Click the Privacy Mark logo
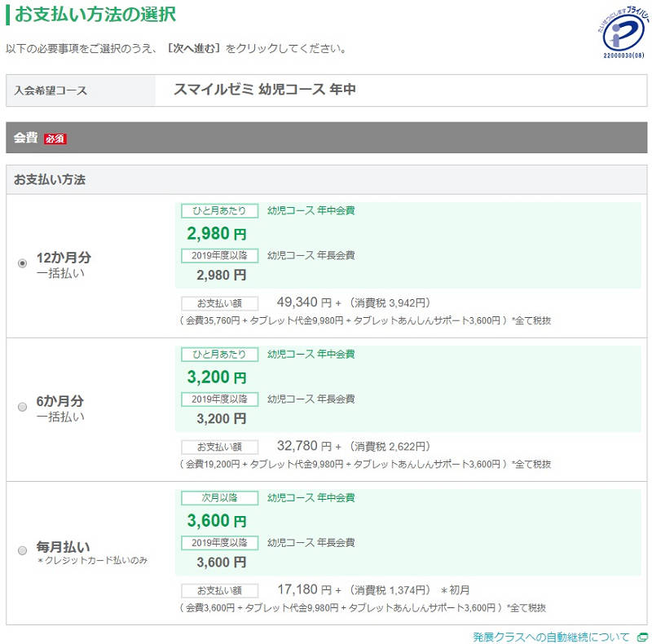 point(623,33)
